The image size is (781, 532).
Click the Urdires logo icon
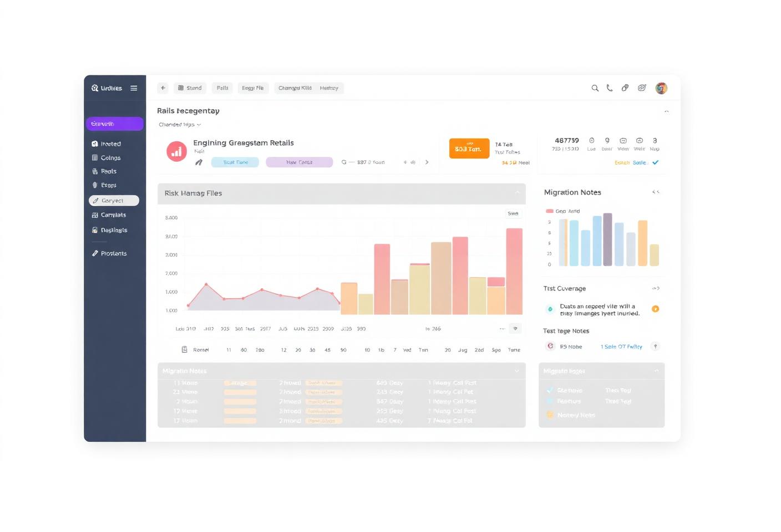click(x=95, y=88)
